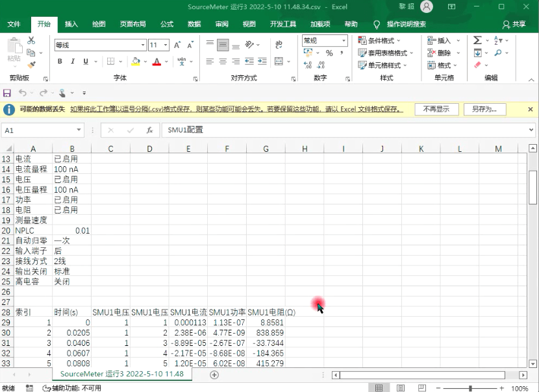This screenshot has width=539, height=392.
Task: Click the Fill down arrow icon
Action: coord(477,53)
